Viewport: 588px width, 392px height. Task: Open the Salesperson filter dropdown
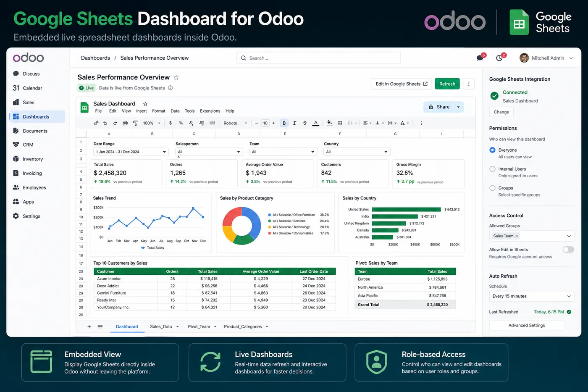point(209,152)
